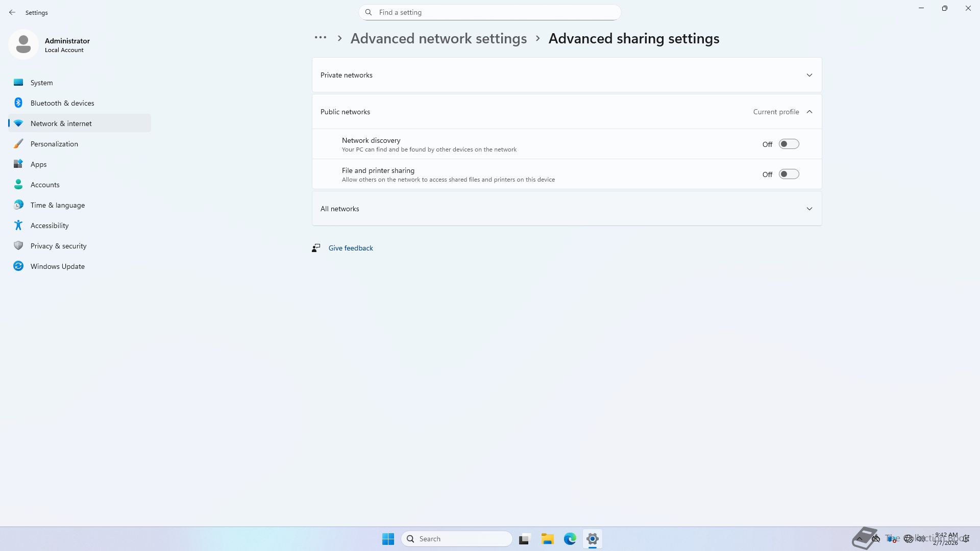980x551 pixels.
Task: Open File Explorer from taskbar
Action: pos(547,539)
